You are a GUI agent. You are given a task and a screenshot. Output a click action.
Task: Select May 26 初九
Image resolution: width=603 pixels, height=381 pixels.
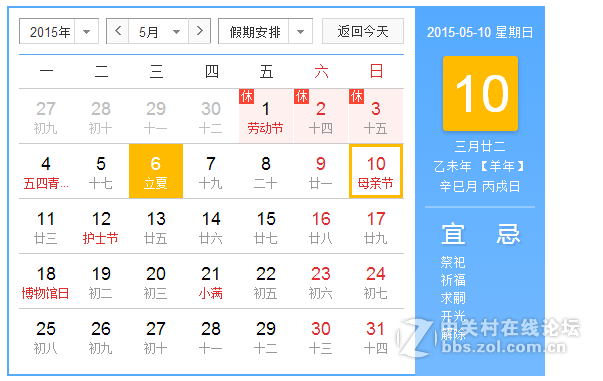tap(101, 336)
